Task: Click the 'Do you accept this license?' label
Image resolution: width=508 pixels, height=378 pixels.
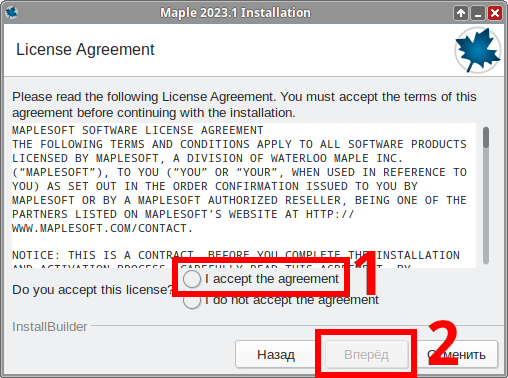Action: [92, 290]
